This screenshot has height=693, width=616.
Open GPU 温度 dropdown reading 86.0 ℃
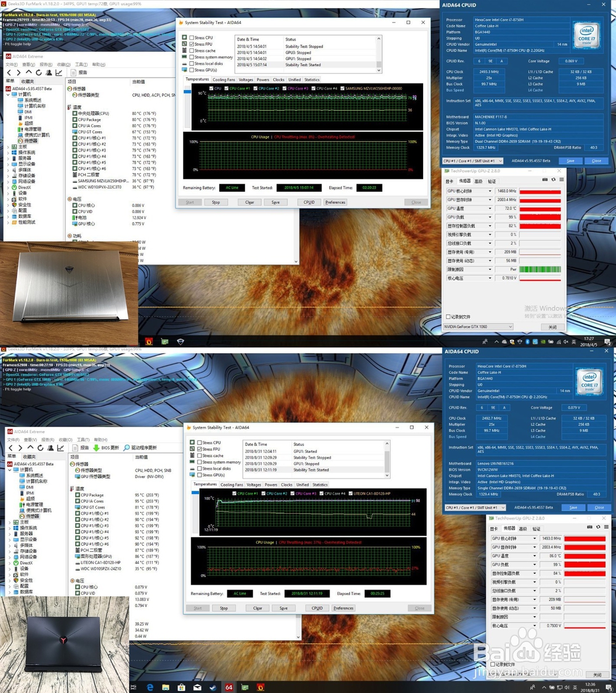[x=534, y=556]
